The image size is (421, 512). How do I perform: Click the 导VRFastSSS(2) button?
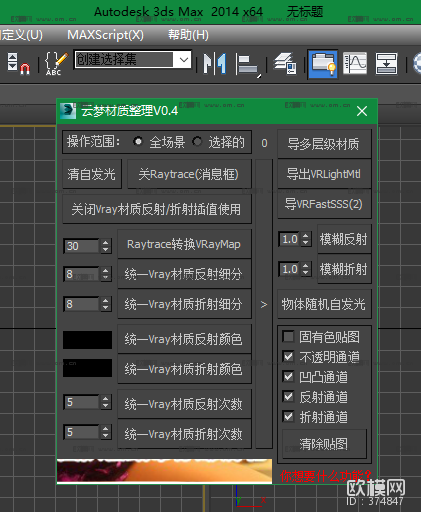(324, 204)
